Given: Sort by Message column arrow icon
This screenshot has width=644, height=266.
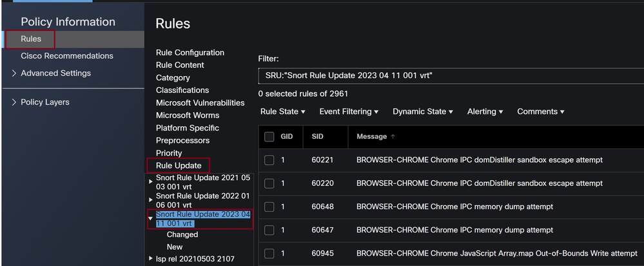Looking at the screenshot, I should [x=393, y=137].
